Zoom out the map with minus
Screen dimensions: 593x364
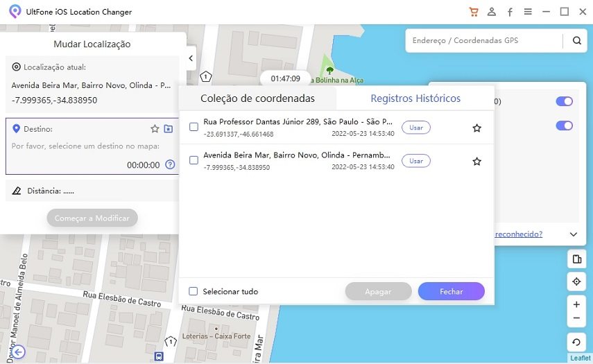(x=577, y=318)
